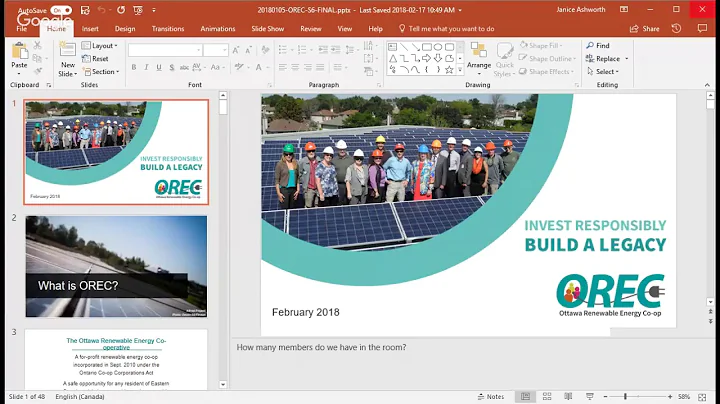Select the Star shape icon
Image resolution: width=720 pixels, height=404 pixels.
point(449,70)
